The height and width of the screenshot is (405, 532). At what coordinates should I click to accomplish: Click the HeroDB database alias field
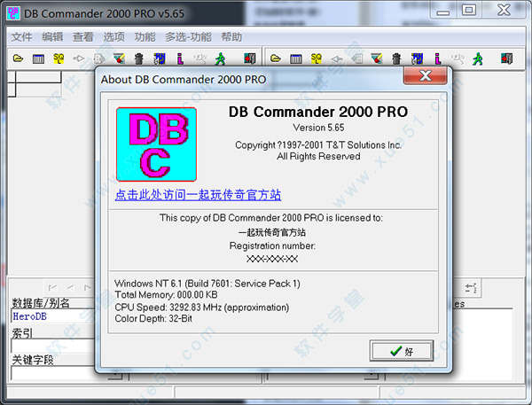(x=52, y=316)
